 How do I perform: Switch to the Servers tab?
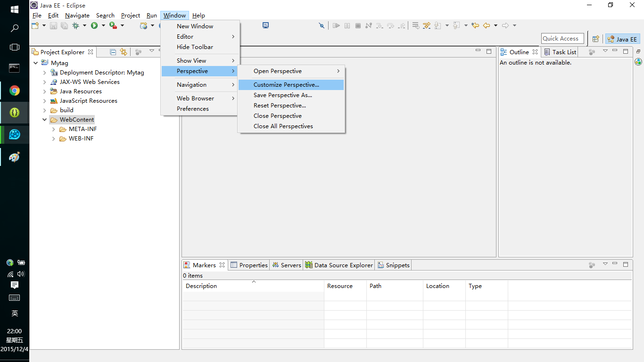[x=287, y=265]
